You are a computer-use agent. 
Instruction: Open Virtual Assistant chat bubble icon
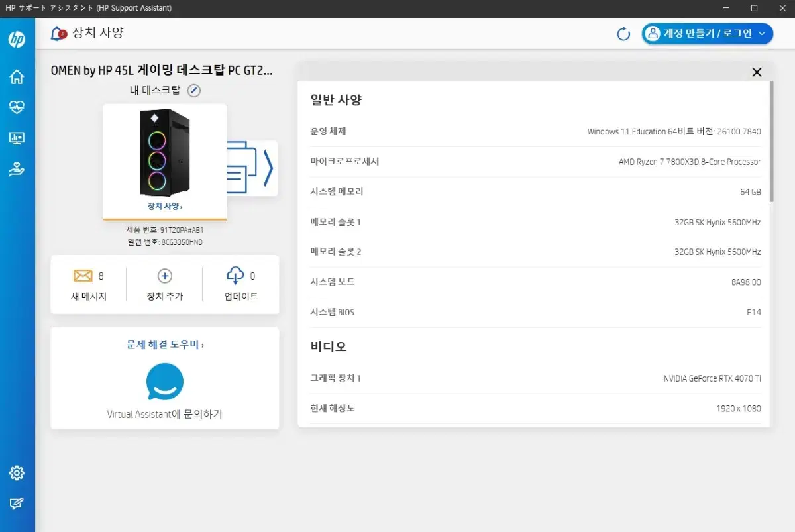pos(165,382)
